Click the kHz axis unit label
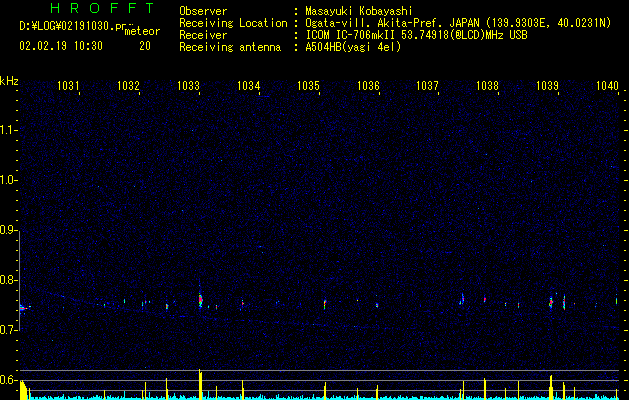Image resolution: width=629 pixels, height=400 pixels. coord(9,81)
